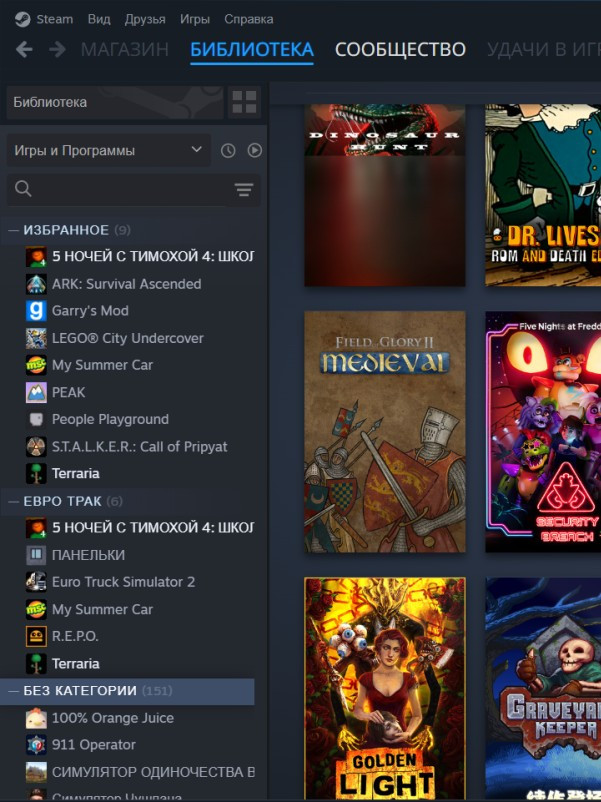Click PEAK game icon
The height and width of the screenshot is (802, 601).
[x=36, y=392]
